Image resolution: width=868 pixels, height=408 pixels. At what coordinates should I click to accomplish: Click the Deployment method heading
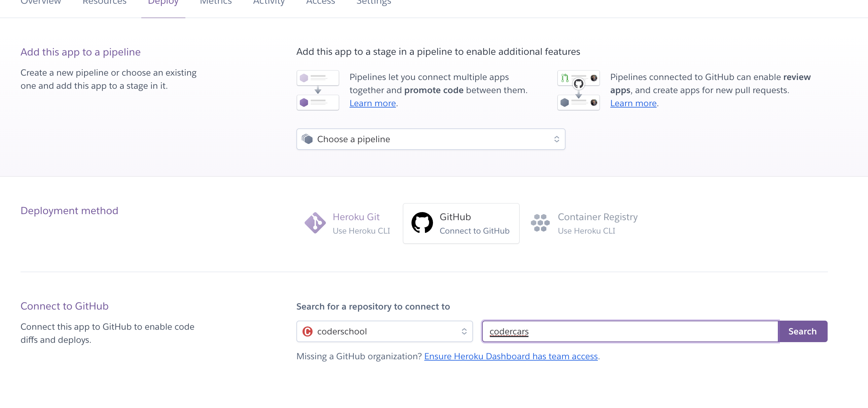[x=69, y=210]
